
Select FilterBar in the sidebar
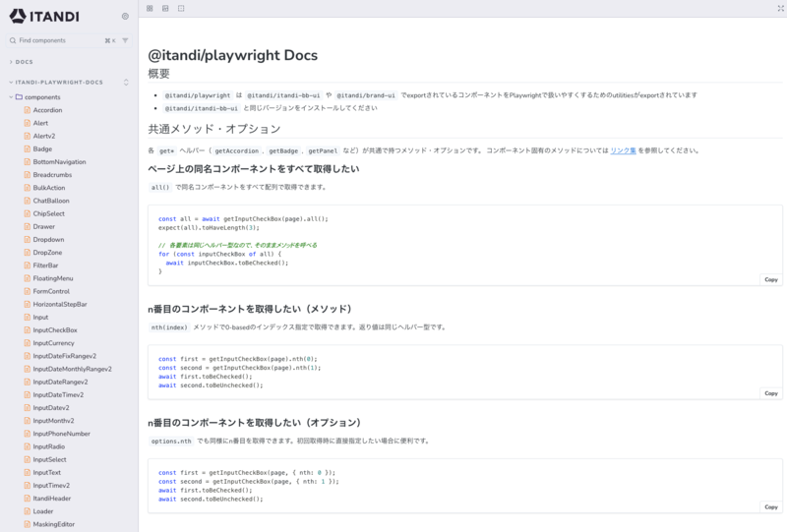(x=45, y=266)
